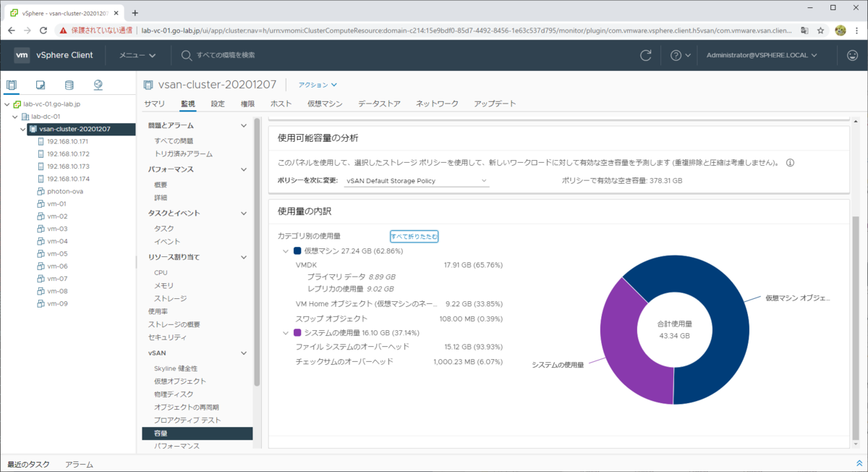The image size is (868, 472).
Task: Open the Storage inventory view icon
Action: (x=69, y=85)
